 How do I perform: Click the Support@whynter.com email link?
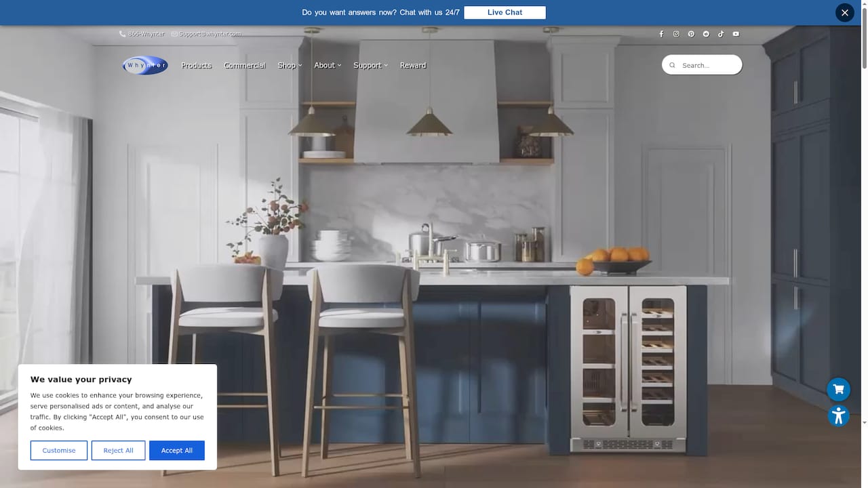coord(210,34)
